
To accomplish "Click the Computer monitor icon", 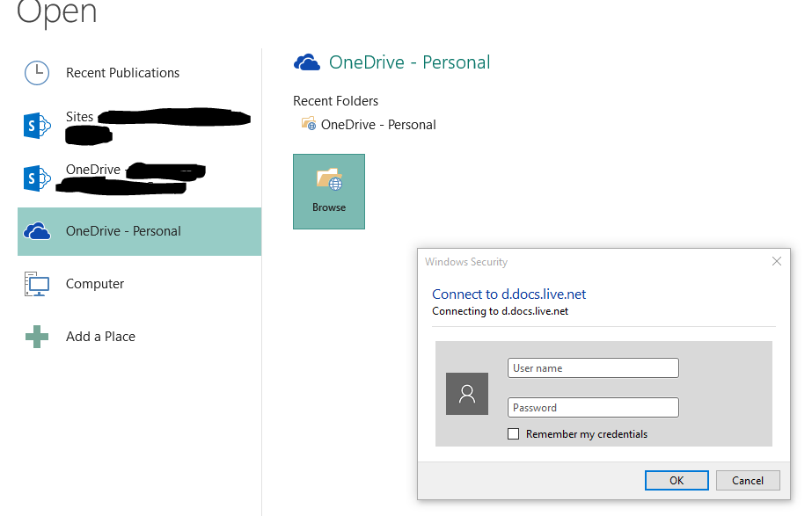I will [x=37, y=284].
